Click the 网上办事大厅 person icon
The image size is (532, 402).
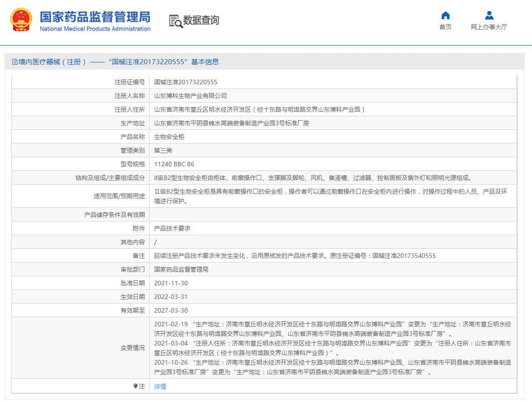click(489, 15)
